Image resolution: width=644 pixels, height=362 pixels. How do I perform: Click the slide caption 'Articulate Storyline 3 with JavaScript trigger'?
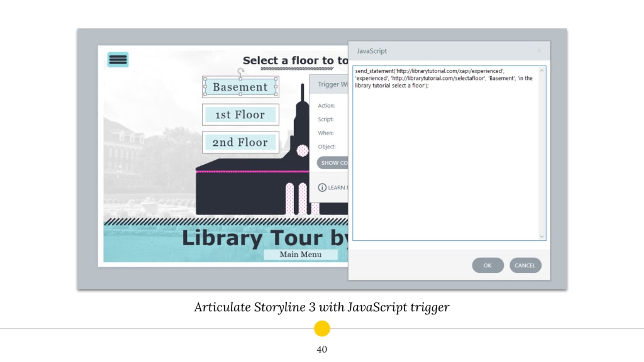tap(322, 307)
